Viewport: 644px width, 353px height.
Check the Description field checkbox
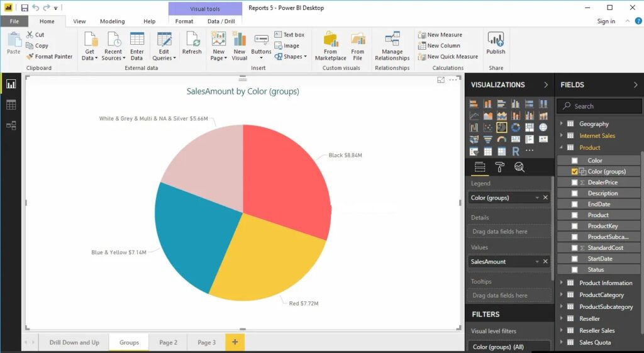tap(575, 193)
